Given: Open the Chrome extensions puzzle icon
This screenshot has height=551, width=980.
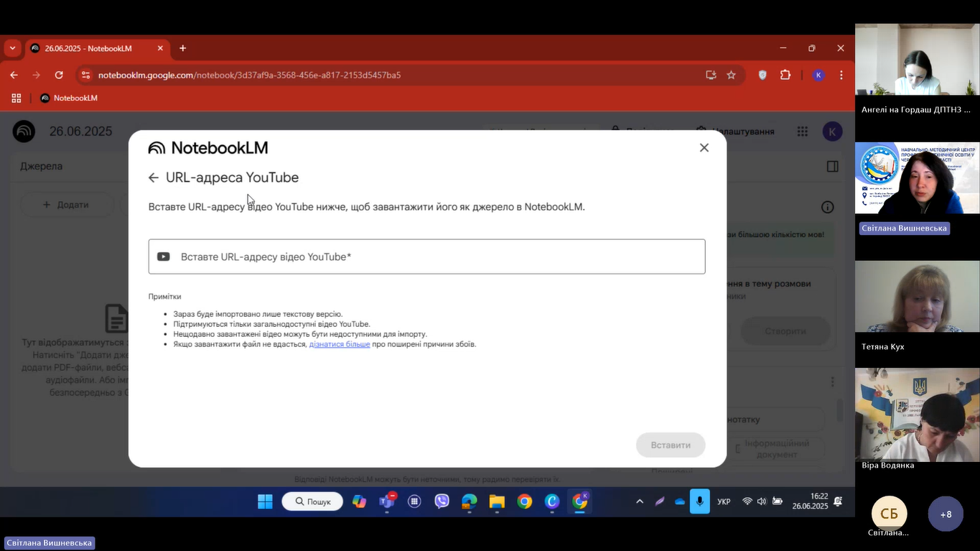Looking at the screenshot, I should (x=785, y=75).
